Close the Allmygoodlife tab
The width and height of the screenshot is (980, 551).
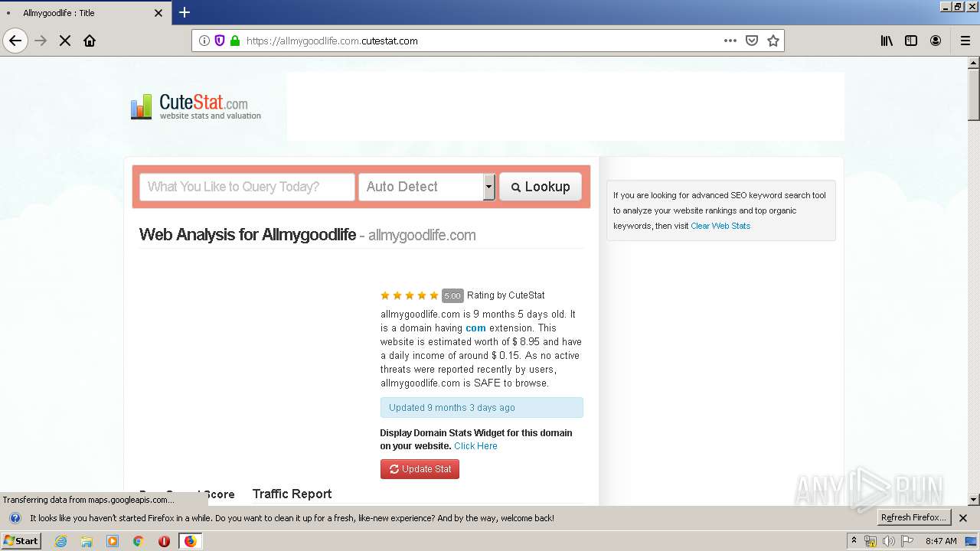point(158,13)
